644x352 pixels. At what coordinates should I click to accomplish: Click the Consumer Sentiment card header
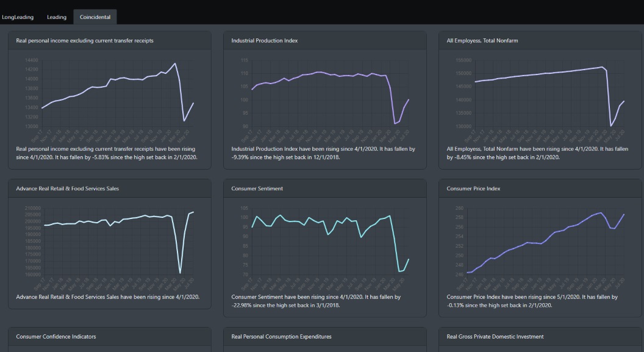[x=257, y=189]
